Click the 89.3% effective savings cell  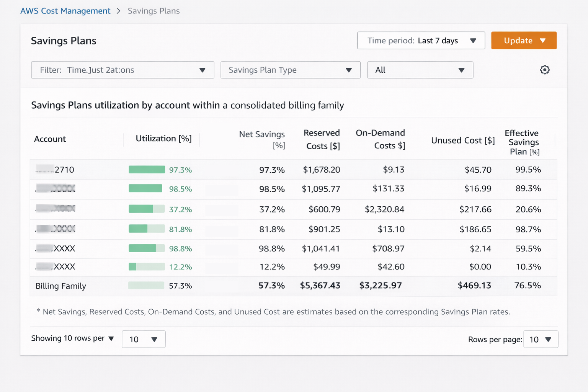click(x=528, y=189)
